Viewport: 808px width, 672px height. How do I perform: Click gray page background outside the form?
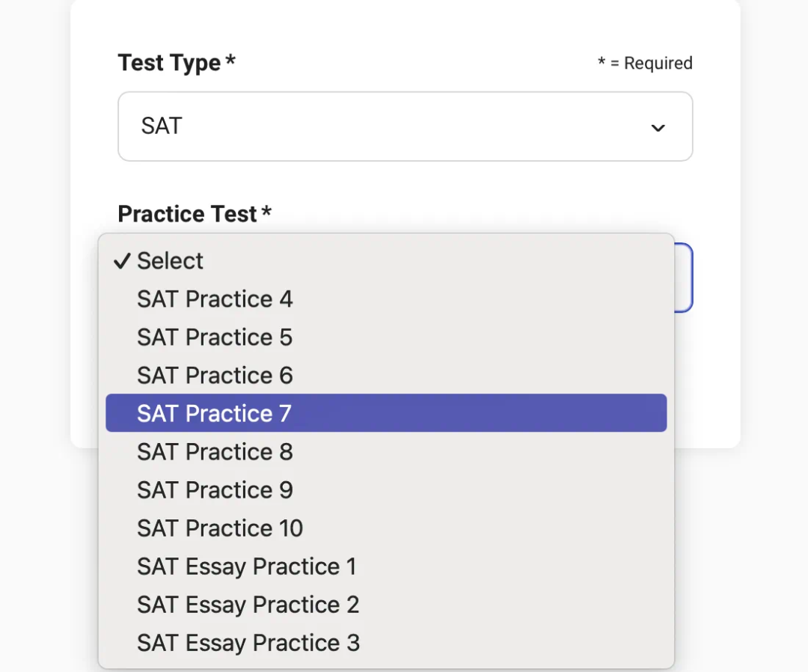[771, 561]
